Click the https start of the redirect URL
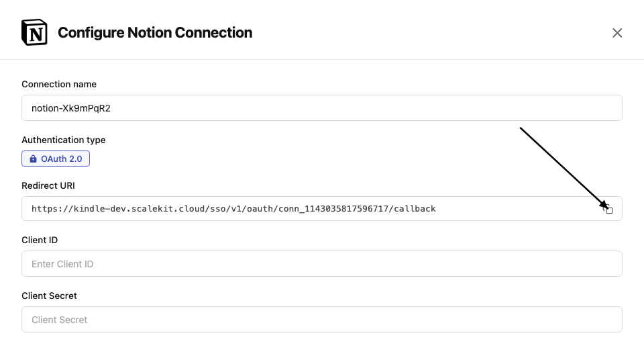The height and width of the screenshot is (354, 644). coord(45,209)
